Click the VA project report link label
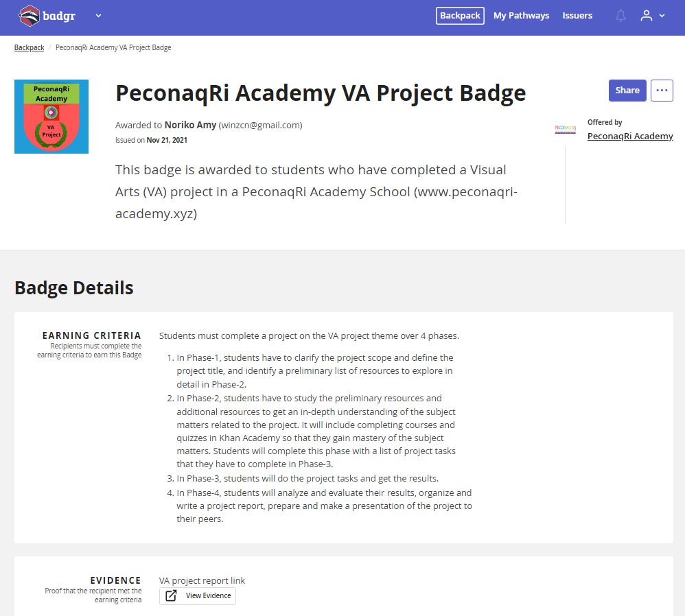The height and width of the screenshot is (616, 685). [202, 580]
